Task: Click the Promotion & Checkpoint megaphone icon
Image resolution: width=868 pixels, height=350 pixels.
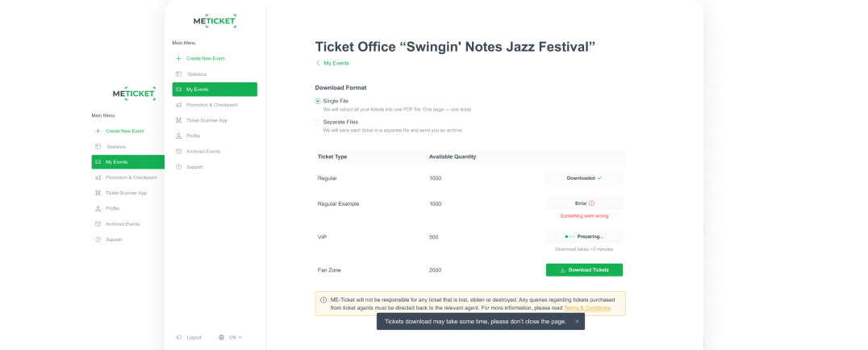Action: [x=178, y=105]
